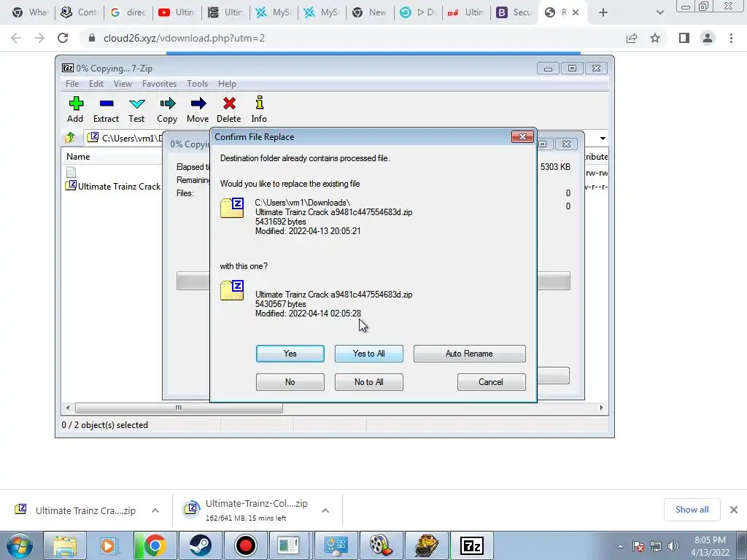Image resolution: width=747 pixels, height=560 pixels.
Task: Click the up-folder icon in 7-Zip
Action: (x=70, y=138)
